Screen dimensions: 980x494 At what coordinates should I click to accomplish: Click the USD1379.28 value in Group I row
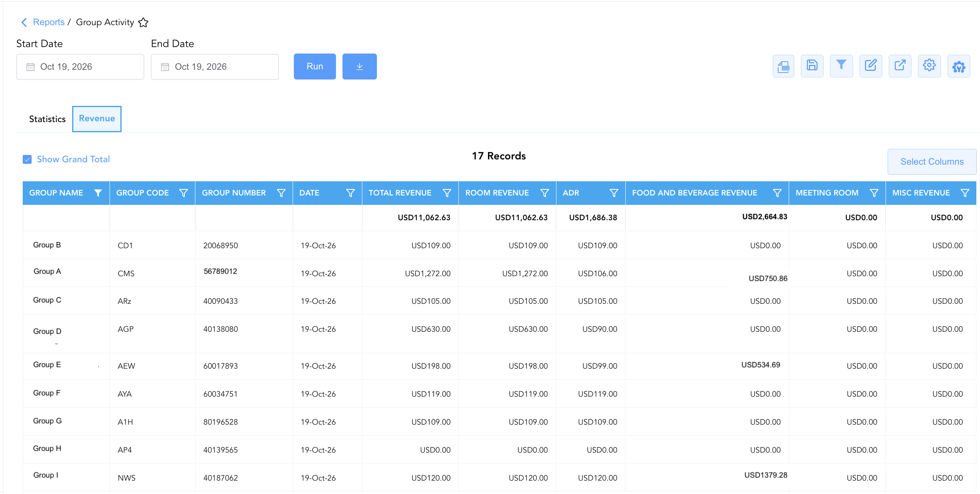click(766, 475)
